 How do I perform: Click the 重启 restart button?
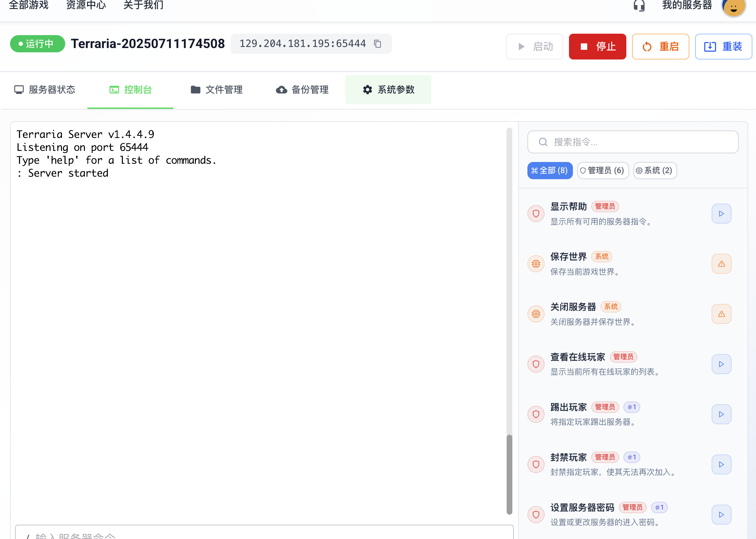pyautogui.click(x=660, y=47)
